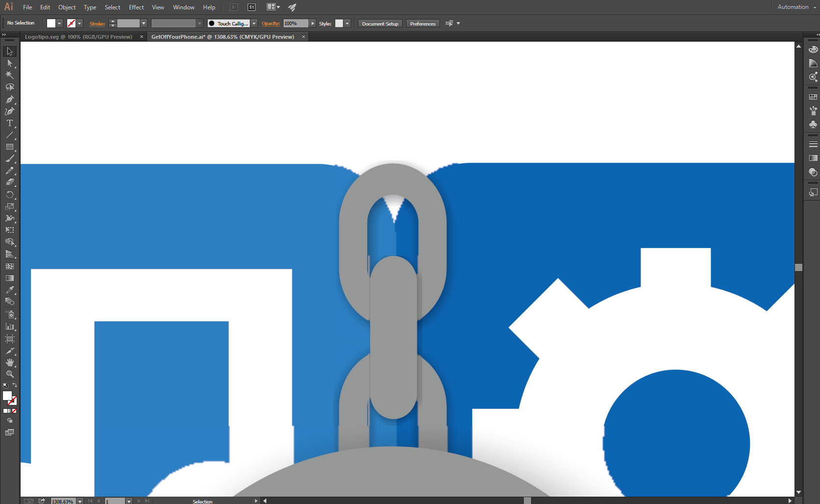Activate the Gradient tool
The image size is (820, 504).
(x=10, y=278)
